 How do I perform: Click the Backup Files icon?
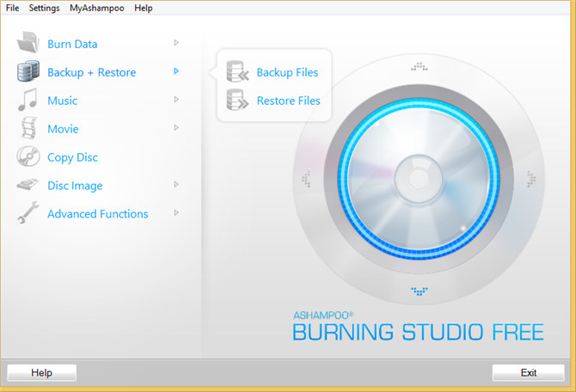click(236, 72)
